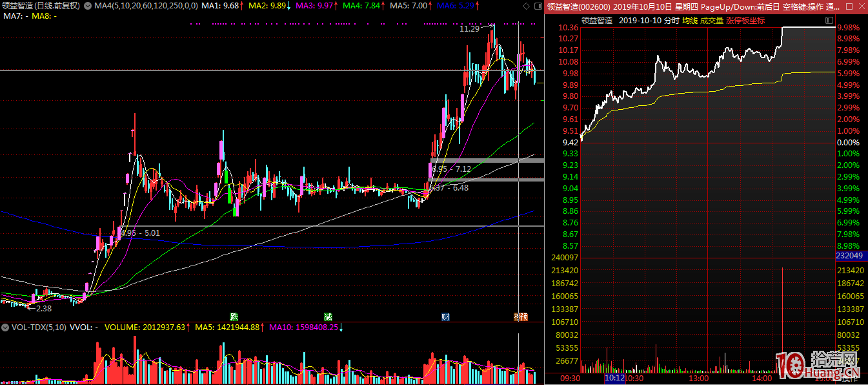
Task: Click the 13:00 time axis label
Action: (x=698, y=379)
